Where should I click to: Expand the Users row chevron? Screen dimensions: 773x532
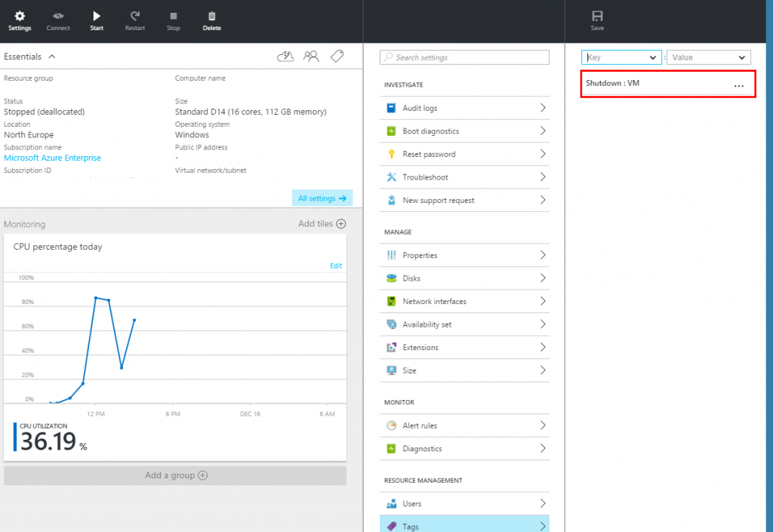click(543, 503)
